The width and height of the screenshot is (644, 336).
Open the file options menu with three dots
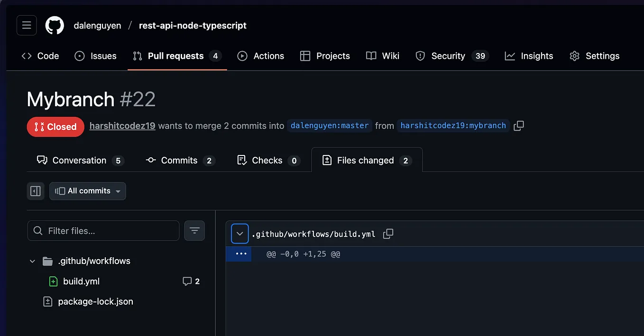pos(239,254)
